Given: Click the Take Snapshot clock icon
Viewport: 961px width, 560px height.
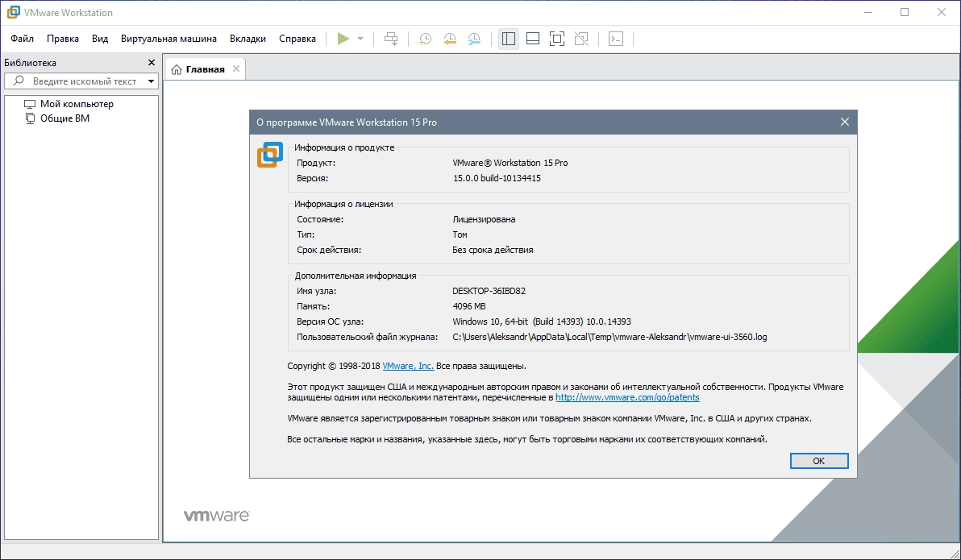Looking at the screenshot, I should [x=425, y=39].
